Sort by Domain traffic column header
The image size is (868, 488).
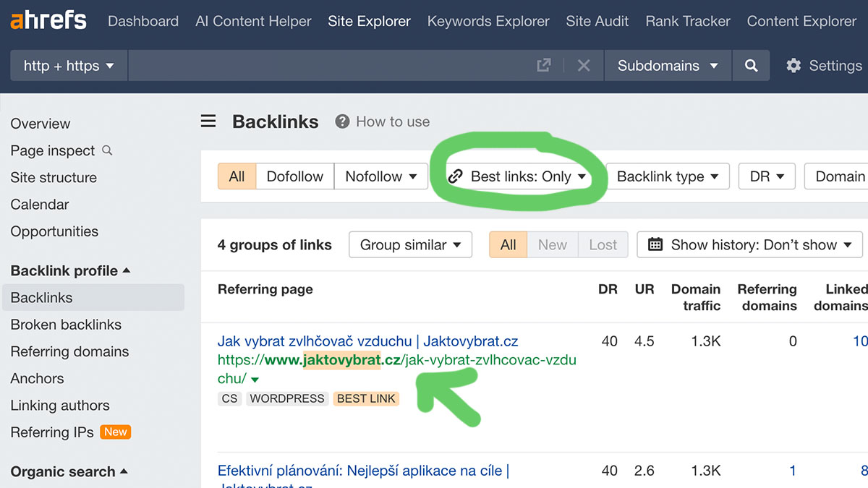pyautogui.click(x=696, y=297)
